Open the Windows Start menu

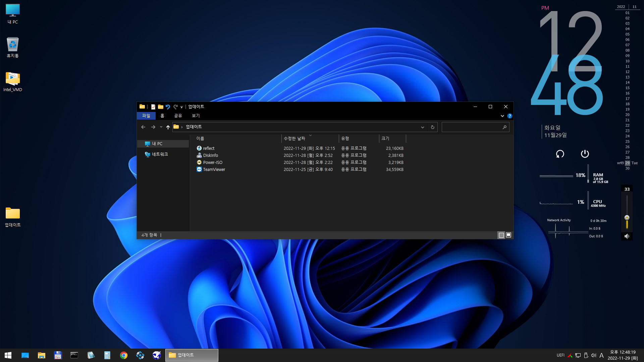(x=8, y=355)
